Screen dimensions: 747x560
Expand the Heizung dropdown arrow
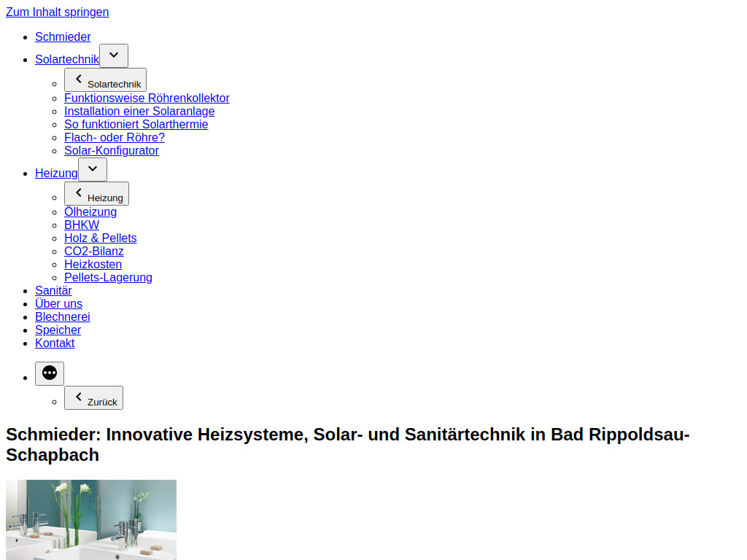tap(92, 169)
